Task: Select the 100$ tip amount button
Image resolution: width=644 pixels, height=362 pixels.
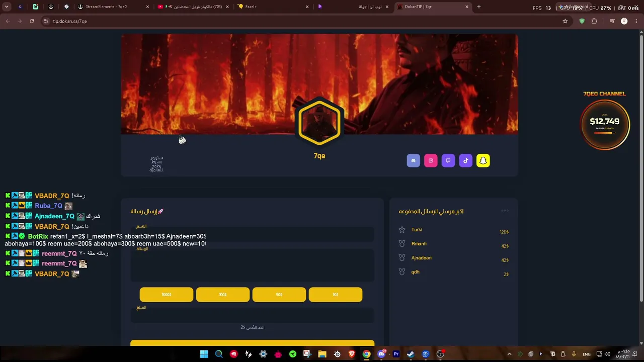Action: pyautogui.click(x=223, y=295)
